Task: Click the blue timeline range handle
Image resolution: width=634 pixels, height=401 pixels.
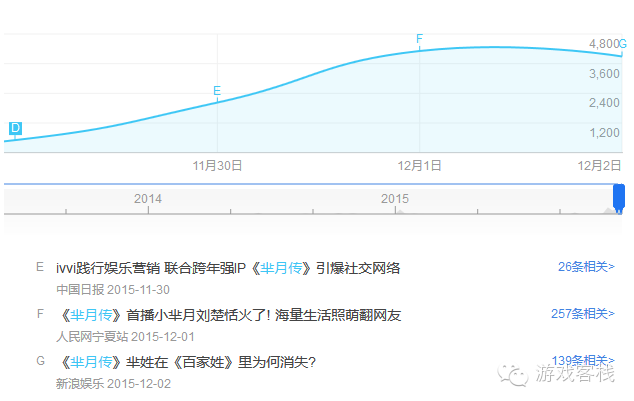Action: [x=619, y=198]
